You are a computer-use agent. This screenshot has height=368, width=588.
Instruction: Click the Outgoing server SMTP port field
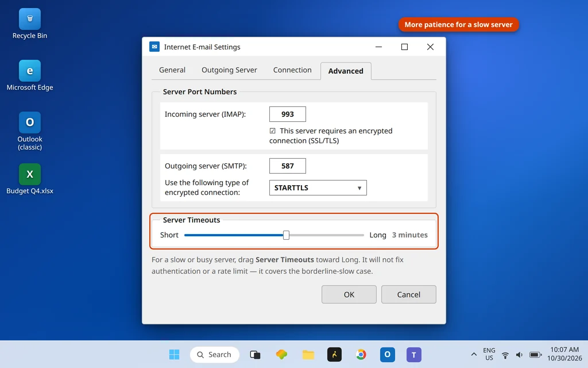[x=288, y=166]
